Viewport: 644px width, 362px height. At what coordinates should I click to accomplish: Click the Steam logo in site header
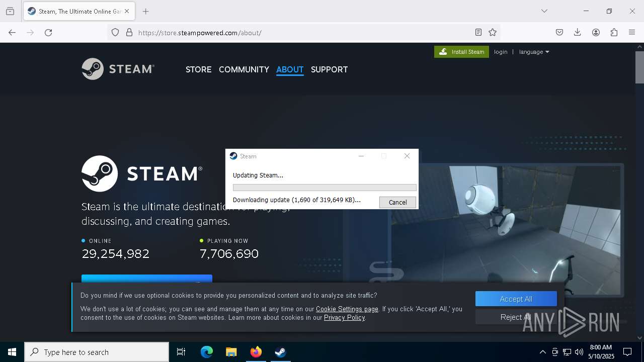pos(118,69)
